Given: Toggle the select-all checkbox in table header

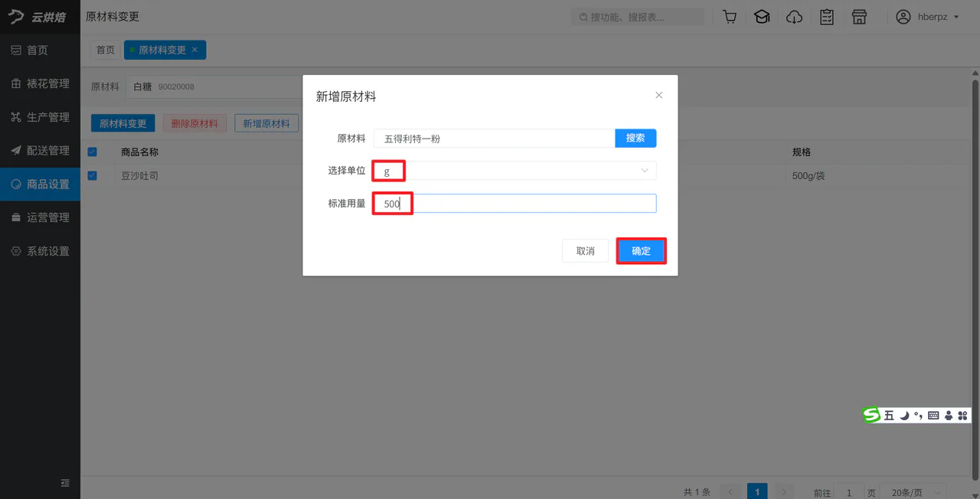Looking at the screenshot, I should click(x=93, y=152).
